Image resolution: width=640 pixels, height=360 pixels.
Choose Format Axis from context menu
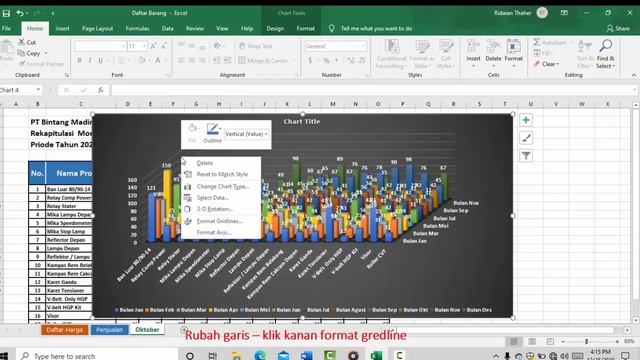click(221, 232)
